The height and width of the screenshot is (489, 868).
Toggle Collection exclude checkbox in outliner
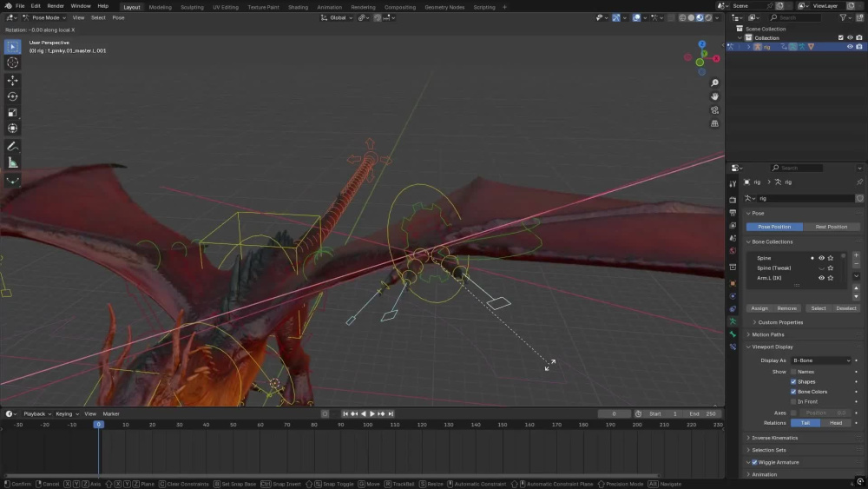pos(840,37)
